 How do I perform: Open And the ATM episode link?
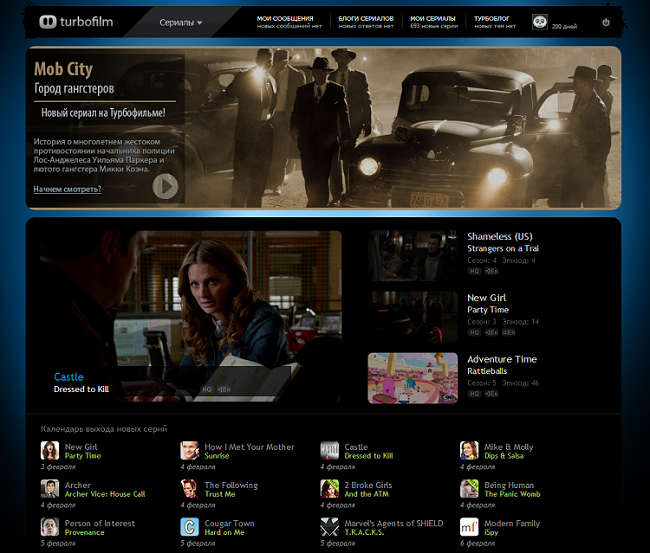tap(366, 494)
